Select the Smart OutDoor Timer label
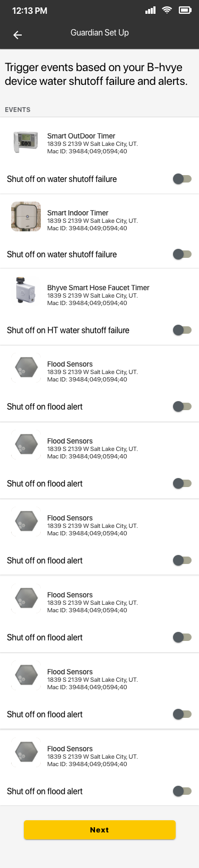 [81, 136]
